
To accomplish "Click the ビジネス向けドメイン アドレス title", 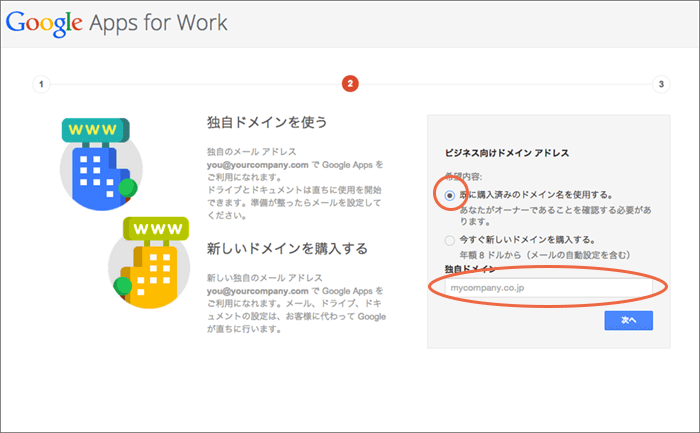I will [x=507, y=153].
